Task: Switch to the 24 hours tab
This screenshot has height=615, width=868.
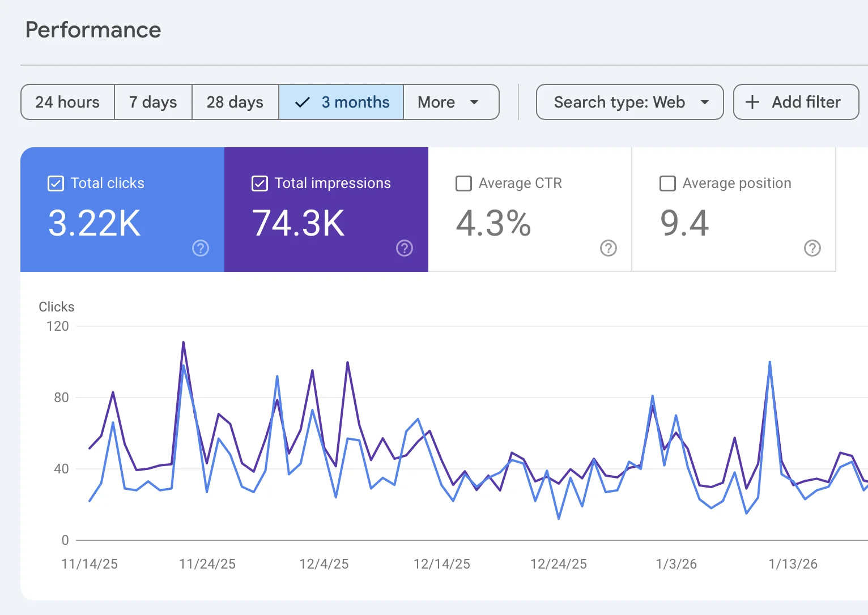Action: tap(67, 102)
